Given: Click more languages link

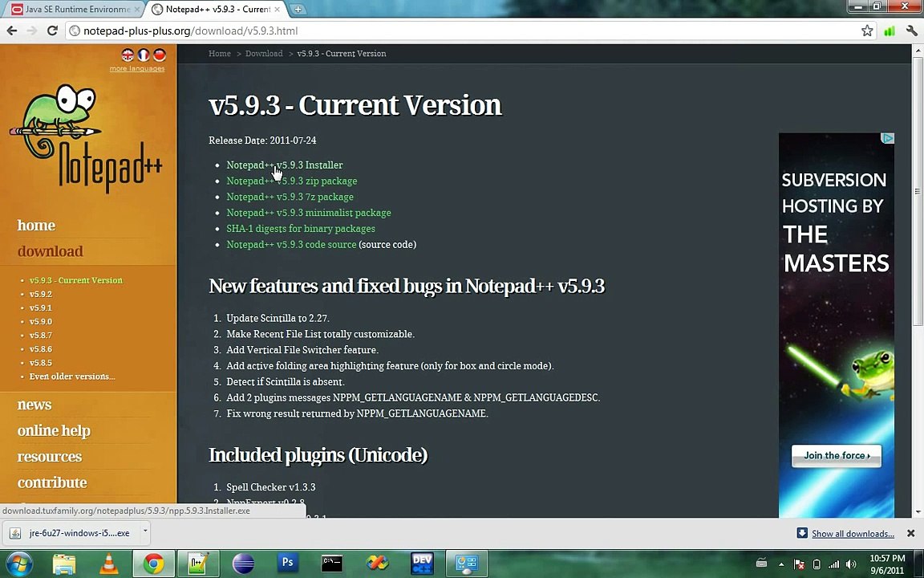Looking at the screenshot, I should tap(137, 68).
